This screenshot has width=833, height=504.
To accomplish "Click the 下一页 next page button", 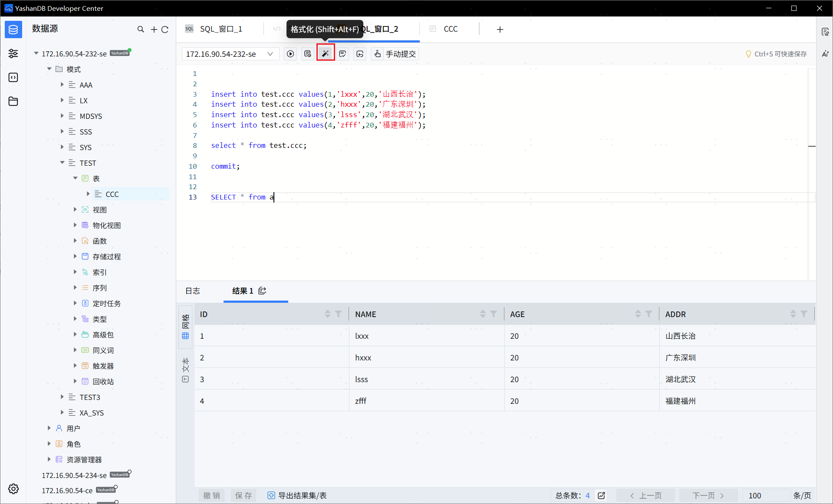I will [708, 495].
